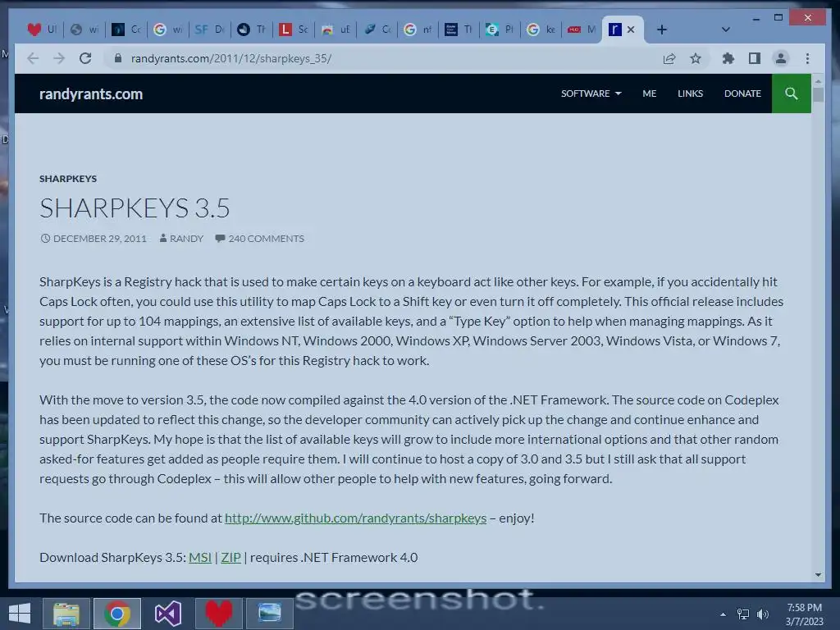This screenshot has height=630, width=840.
Task: Go back to previous page
Action: pos(33,58)
